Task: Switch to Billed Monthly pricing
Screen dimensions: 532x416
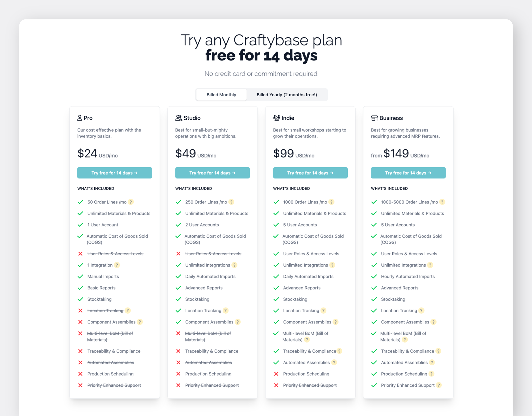Action: (221, 95)
